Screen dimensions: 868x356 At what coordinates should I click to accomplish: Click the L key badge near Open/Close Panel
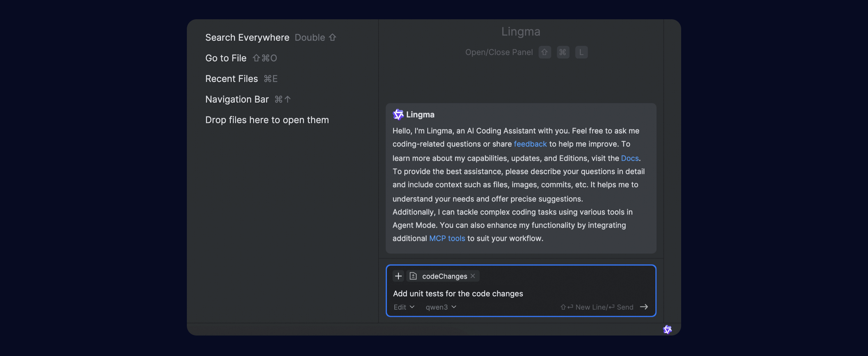[x=581, y=52]
